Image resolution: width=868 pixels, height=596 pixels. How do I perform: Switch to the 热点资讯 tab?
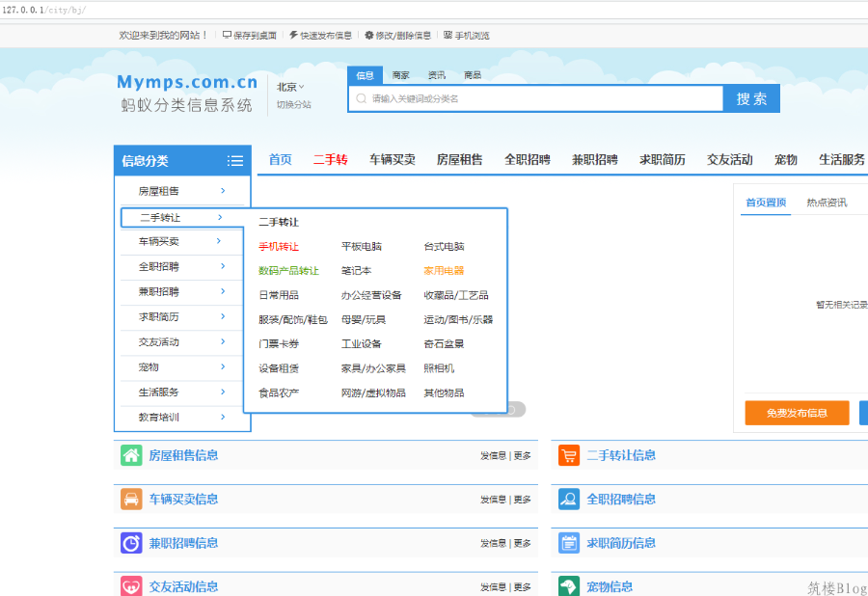pyautogui.click(x=827, y=203)
